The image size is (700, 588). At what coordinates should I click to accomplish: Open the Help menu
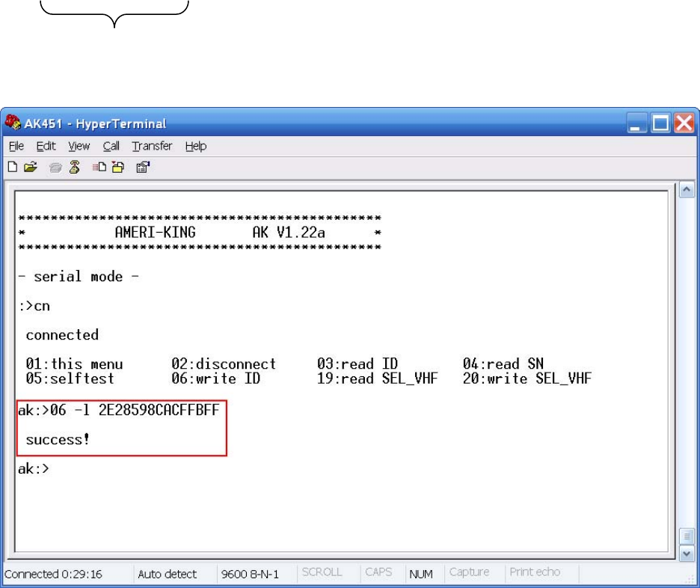[x=196, y=147]
